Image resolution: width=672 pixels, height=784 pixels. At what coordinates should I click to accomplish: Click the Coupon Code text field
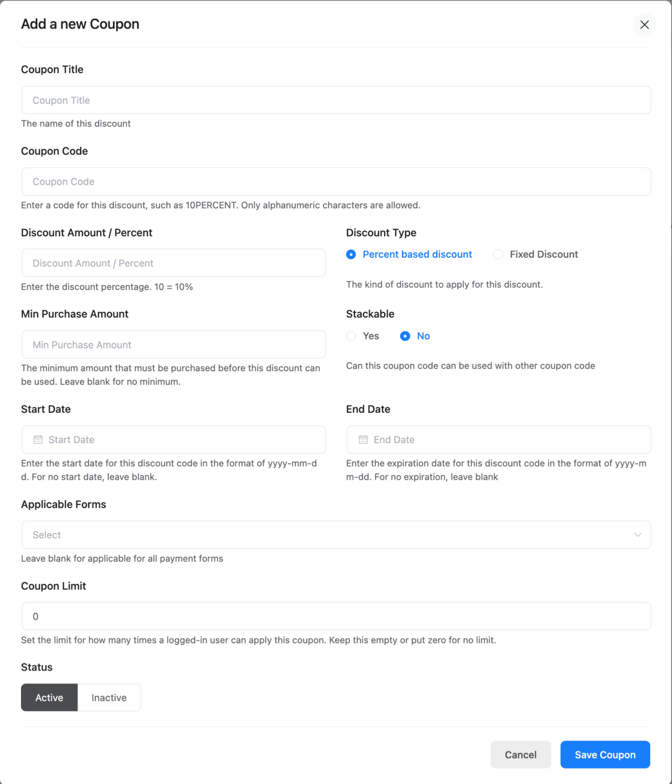click(x=336, y=181)
